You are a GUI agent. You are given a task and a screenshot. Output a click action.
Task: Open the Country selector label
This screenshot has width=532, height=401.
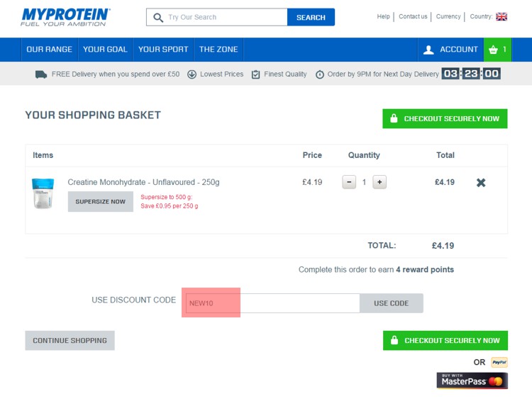point(481,16)
